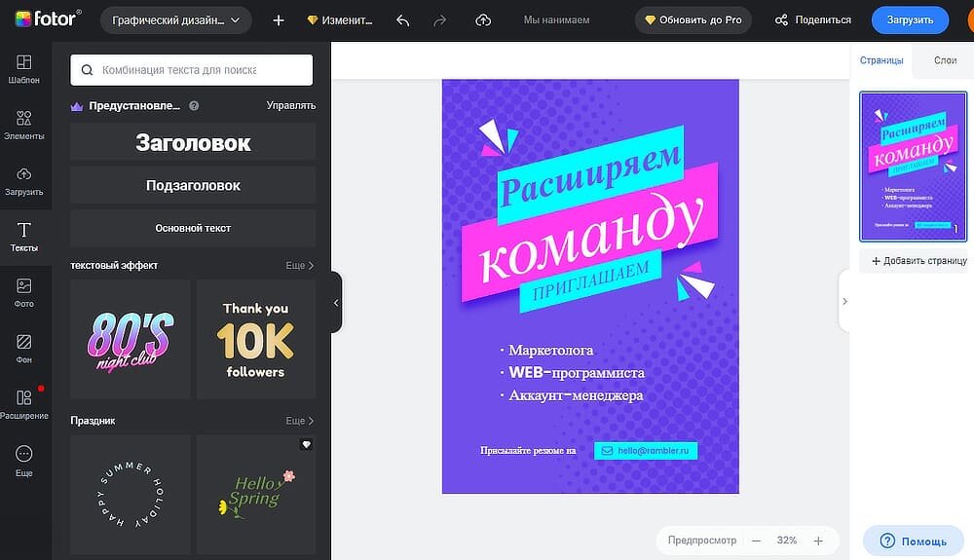Select the hello@rambler.ru email box on canvas
Viewport: 974px width, 560px height.
point(646,451)
